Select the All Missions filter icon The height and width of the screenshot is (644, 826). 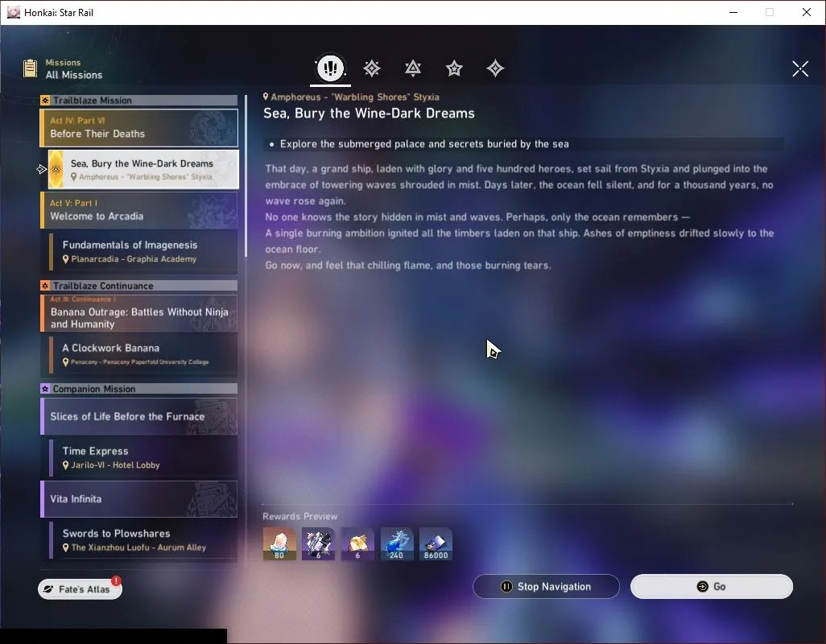(330, 68)
